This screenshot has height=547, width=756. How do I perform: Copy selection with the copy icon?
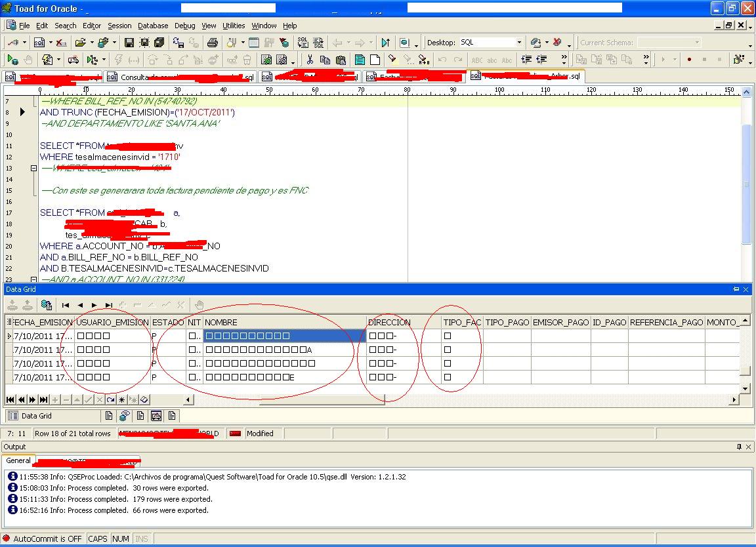325,60
